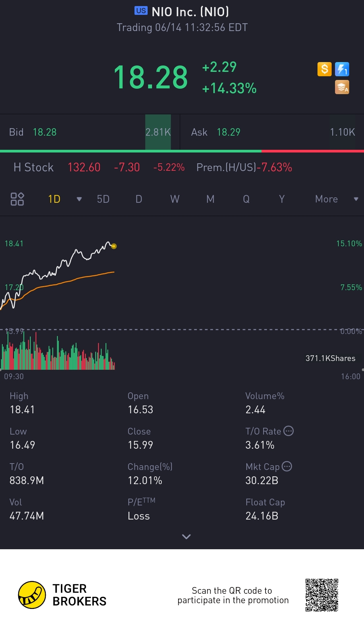Open the 1D interval dropdown arrow
Screen dimensions: 364x641
tap(79, 199)
